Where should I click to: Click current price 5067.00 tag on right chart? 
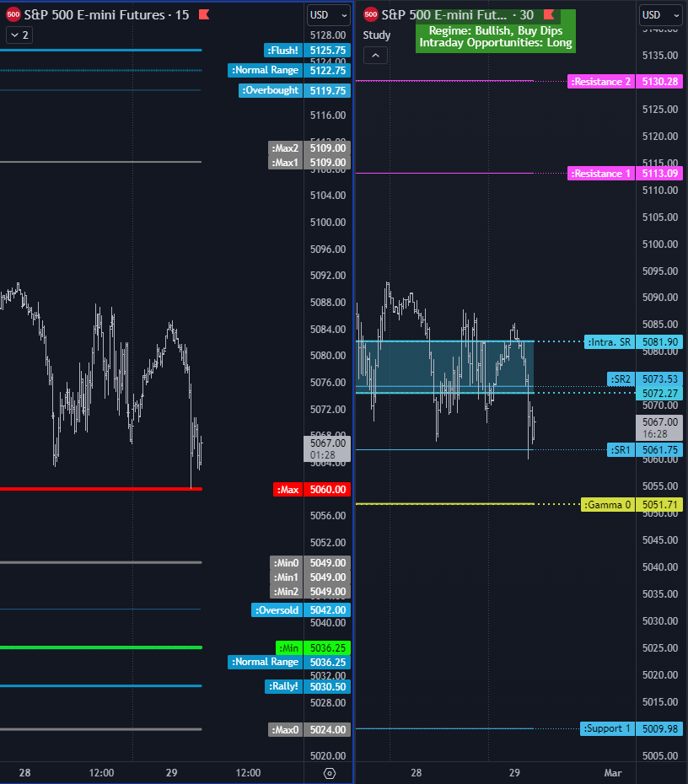[x=659, y=428]
